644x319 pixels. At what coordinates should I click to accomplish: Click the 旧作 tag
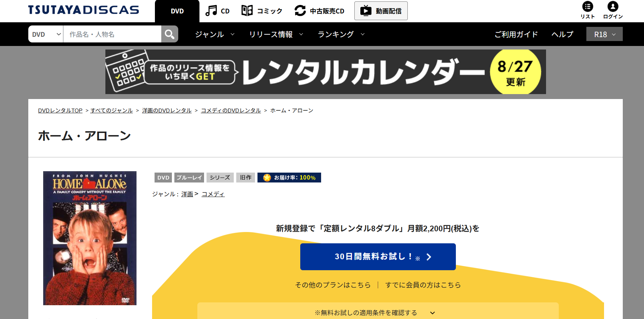(x=245, y=178)
